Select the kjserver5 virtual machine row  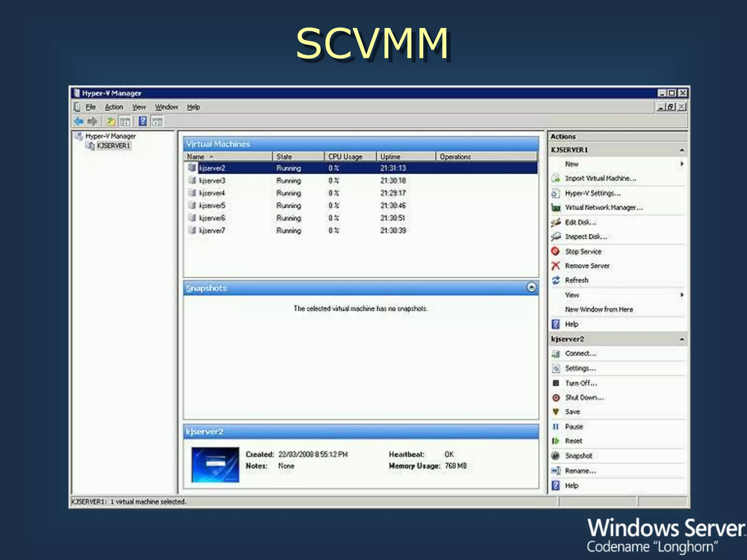tap(361, 206)
